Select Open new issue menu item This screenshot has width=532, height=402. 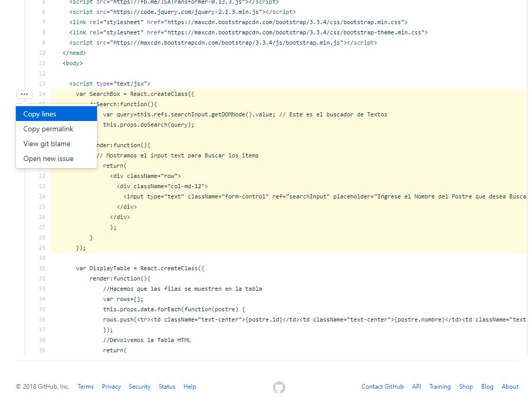56,159
